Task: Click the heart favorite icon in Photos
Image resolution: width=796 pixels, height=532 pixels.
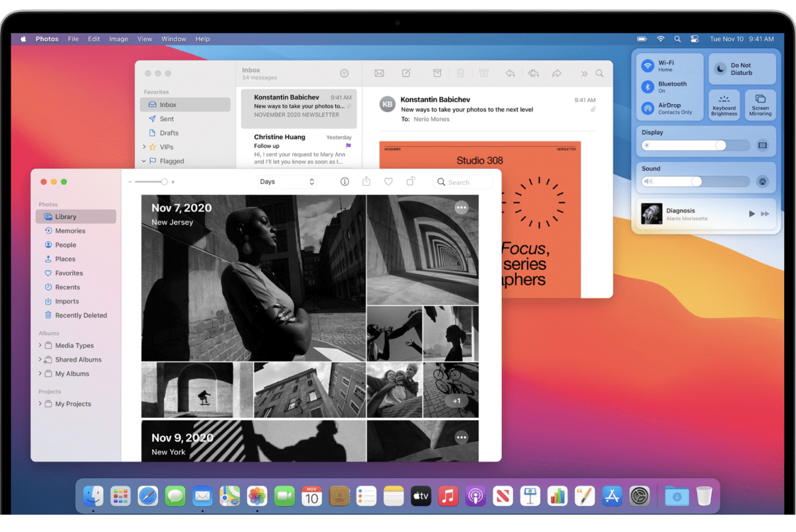Action: click(388, 182)
